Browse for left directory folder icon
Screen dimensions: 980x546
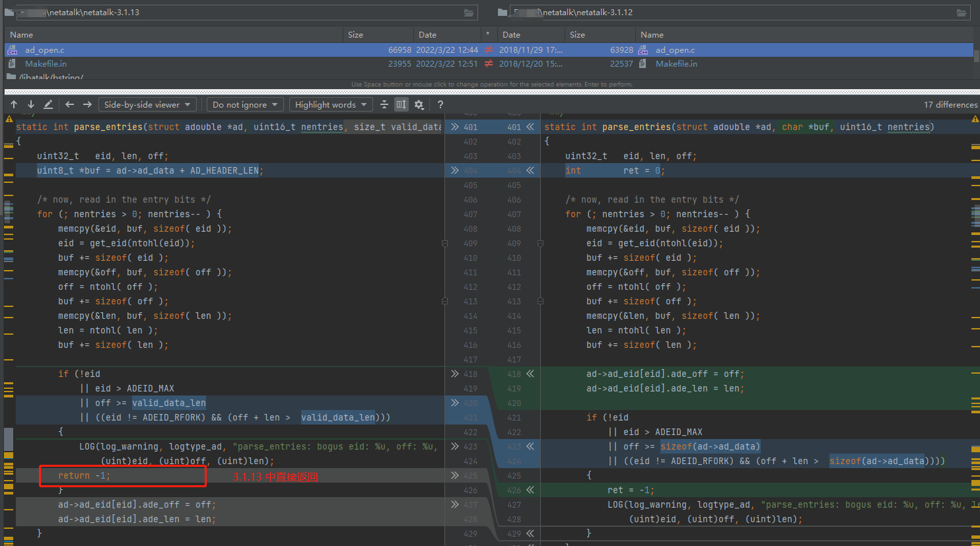[469, 13]
